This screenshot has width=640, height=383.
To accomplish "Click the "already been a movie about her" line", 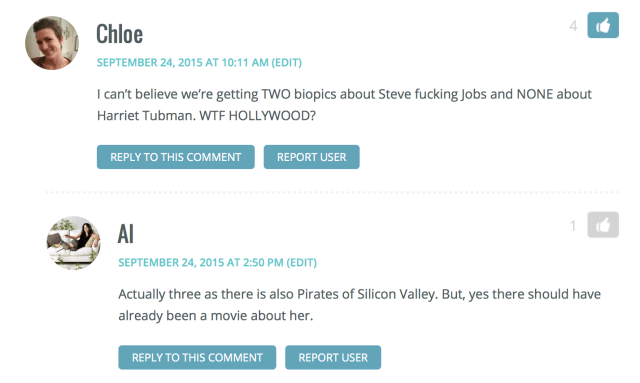I will click(x=216, y=316).
